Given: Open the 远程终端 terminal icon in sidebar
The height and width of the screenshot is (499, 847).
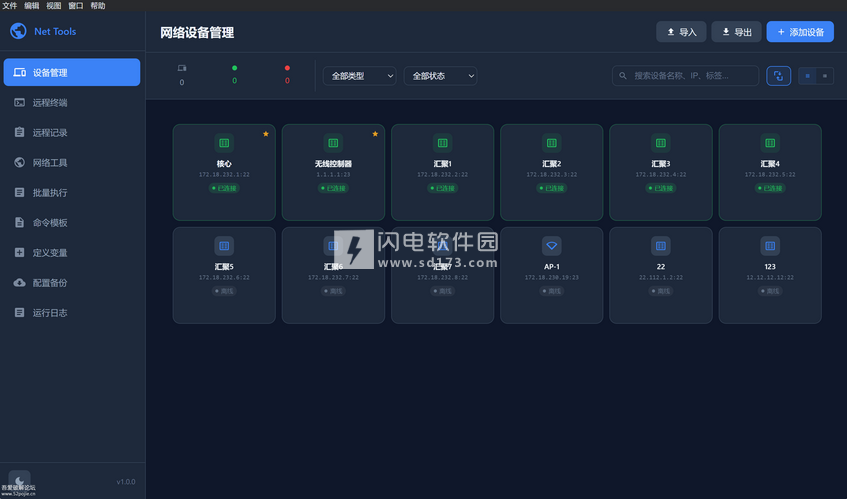Looking at the screenshot, I should 20,102.
